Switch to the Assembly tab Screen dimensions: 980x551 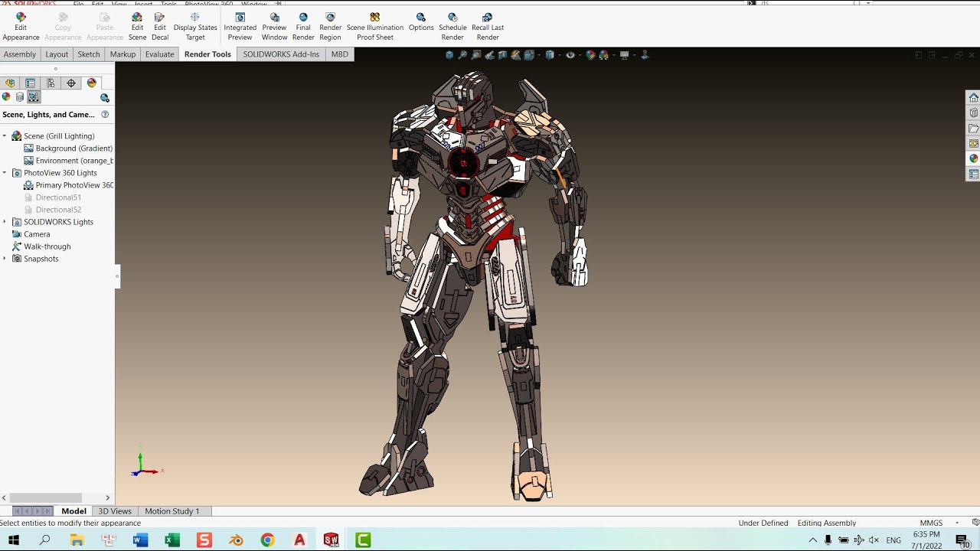point(20,54)
